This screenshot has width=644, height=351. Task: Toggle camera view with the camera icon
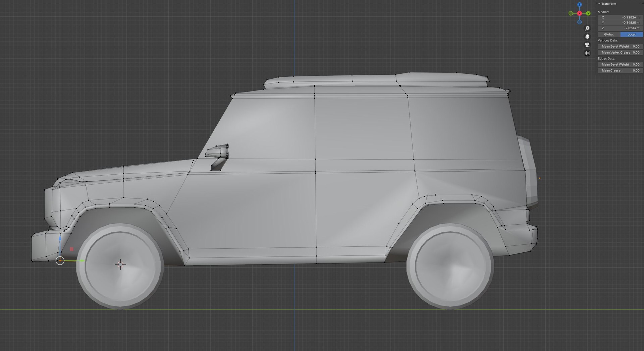pyautogui.click(x=587, y=45)
